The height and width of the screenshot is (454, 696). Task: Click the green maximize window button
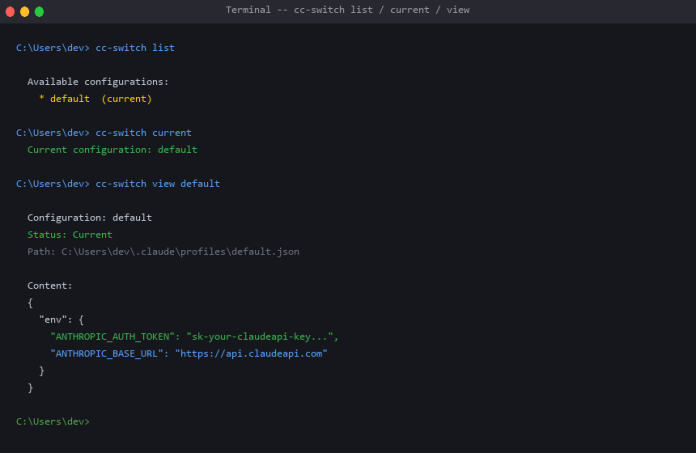tap(40, 11)
